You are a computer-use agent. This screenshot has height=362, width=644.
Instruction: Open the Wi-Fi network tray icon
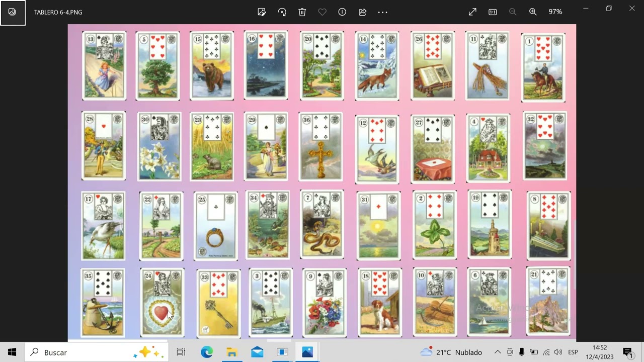click(546, 352)
